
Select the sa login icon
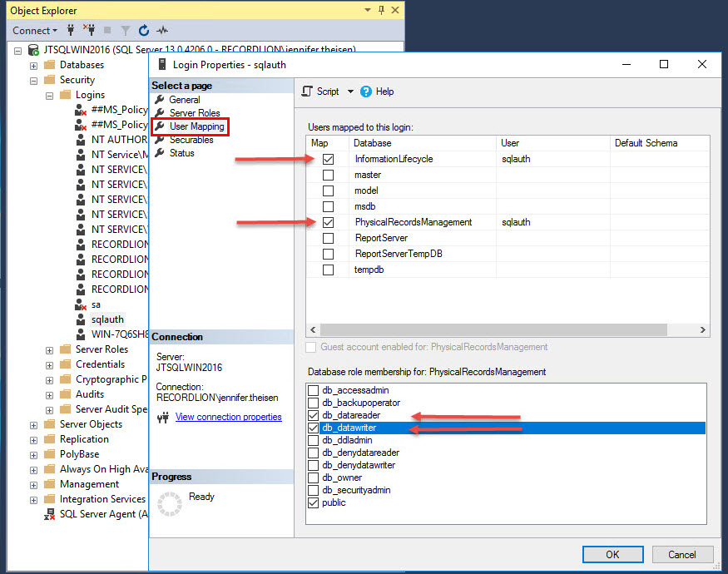pos(81,304)
